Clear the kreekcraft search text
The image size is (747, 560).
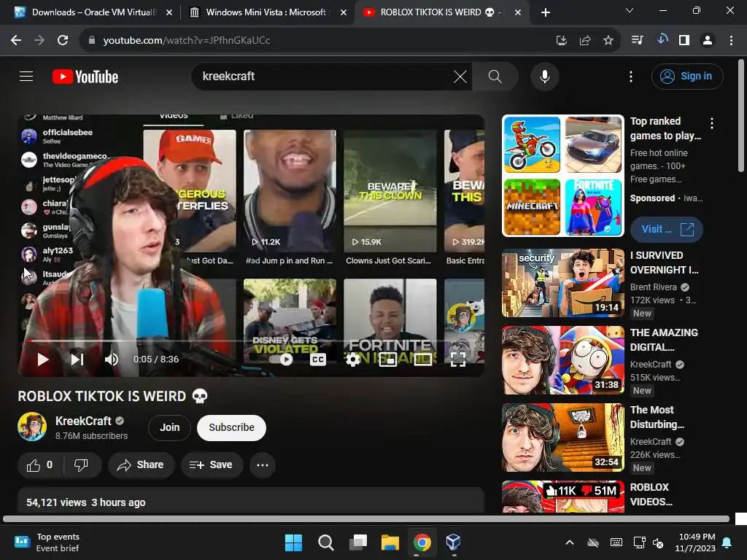[x=460, y=76]
